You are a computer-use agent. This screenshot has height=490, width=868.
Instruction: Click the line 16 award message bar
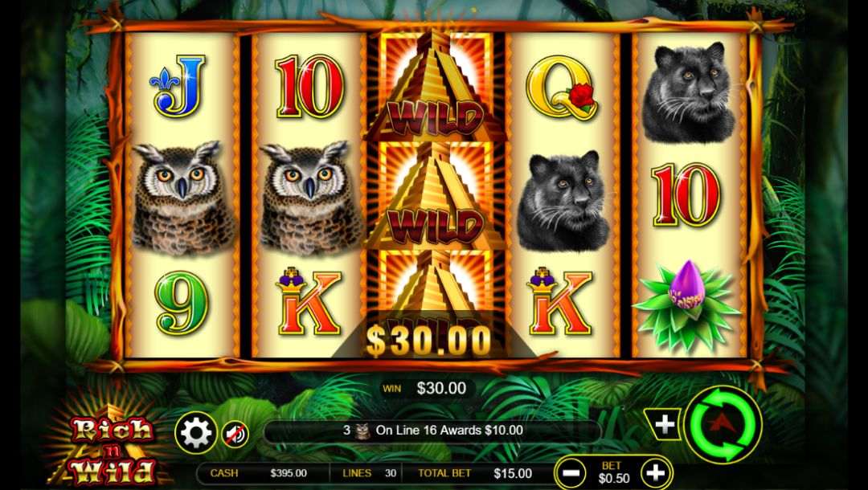(x=433, y=431)
